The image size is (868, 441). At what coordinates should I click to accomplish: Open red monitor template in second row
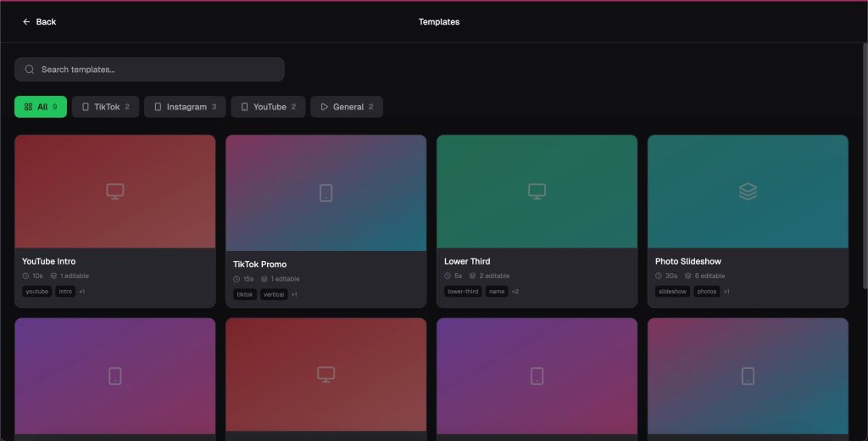326,375
